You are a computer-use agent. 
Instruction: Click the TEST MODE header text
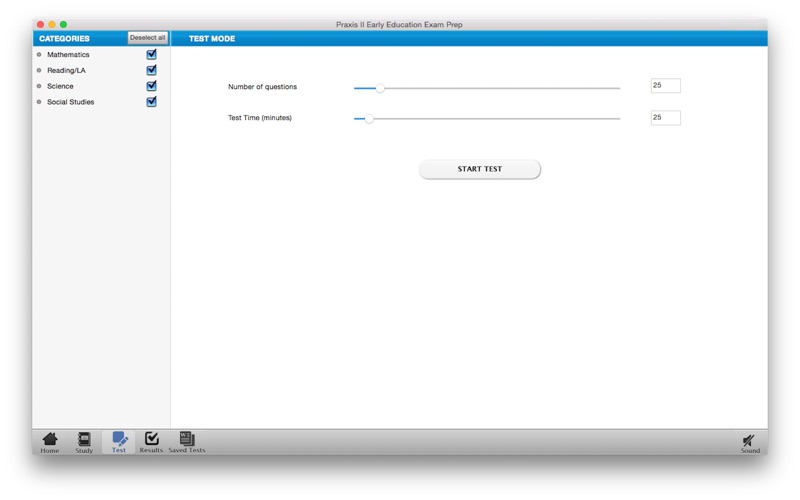pos(212,38)
